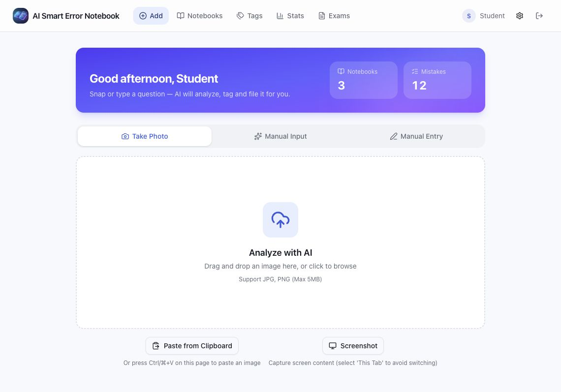561x392 pixels.
Task: Open the Add page
Action: 151,16
